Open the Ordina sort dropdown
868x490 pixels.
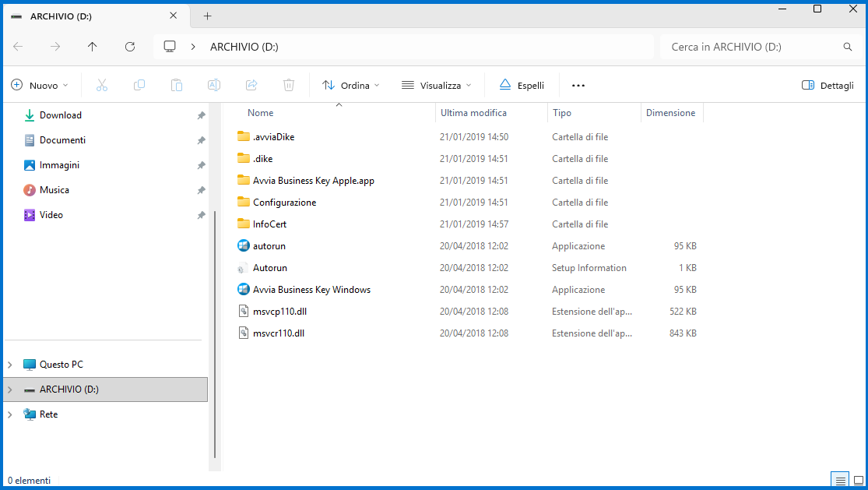click(x=351, y=85)
